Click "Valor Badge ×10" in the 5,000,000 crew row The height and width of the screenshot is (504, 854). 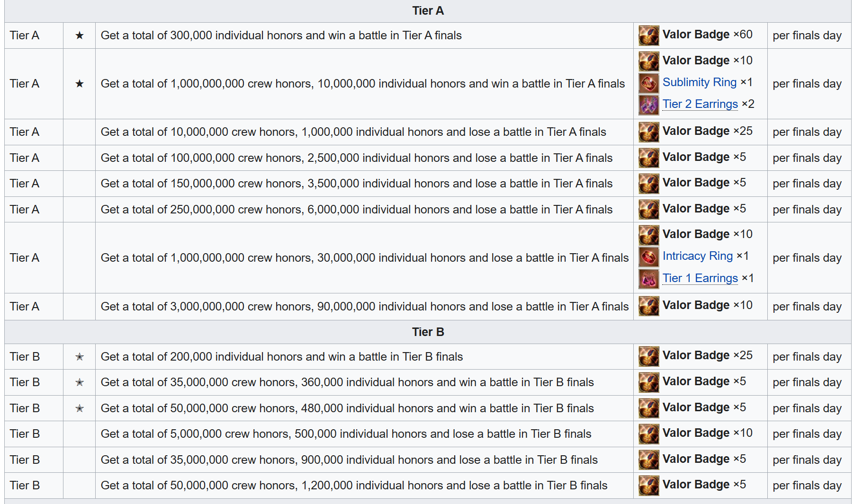(707, 433)
